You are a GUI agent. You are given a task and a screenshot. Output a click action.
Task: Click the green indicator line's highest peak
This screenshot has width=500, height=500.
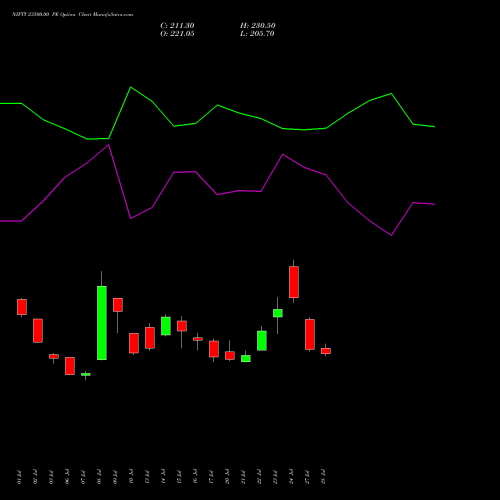[131, 87]
